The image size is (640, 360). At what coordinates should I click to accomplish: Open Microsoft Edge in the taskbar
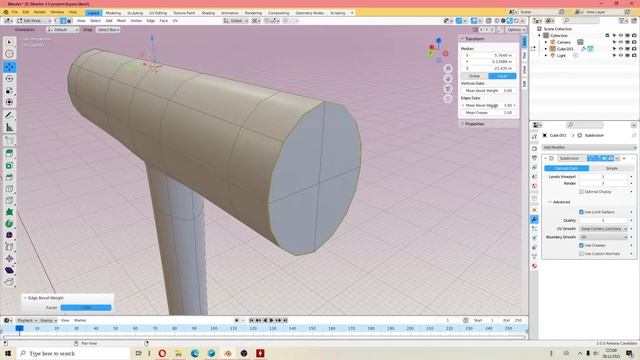click(195, 353)
